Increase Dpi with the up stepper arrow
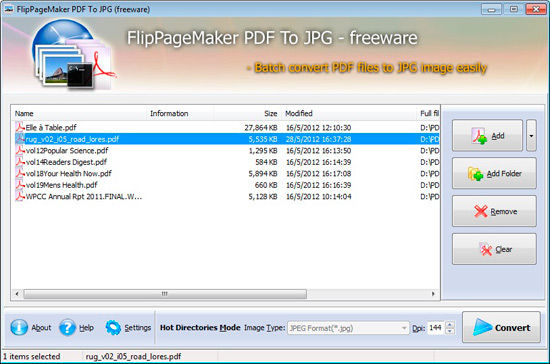Screen dimensions: 550x364 (x=450, y=325)
